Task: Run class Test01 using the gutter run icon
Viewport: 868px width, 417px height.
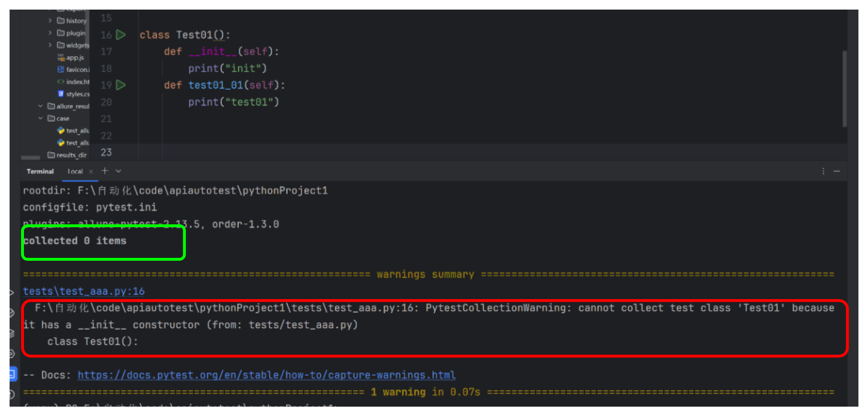Action: [121, 35]
